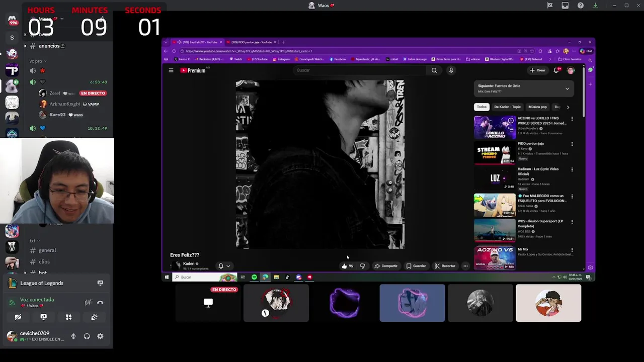Click the Recortar clip button
The height and width of the screenshot is (362, 644).
pyautogui.click(x=445, y=266)
